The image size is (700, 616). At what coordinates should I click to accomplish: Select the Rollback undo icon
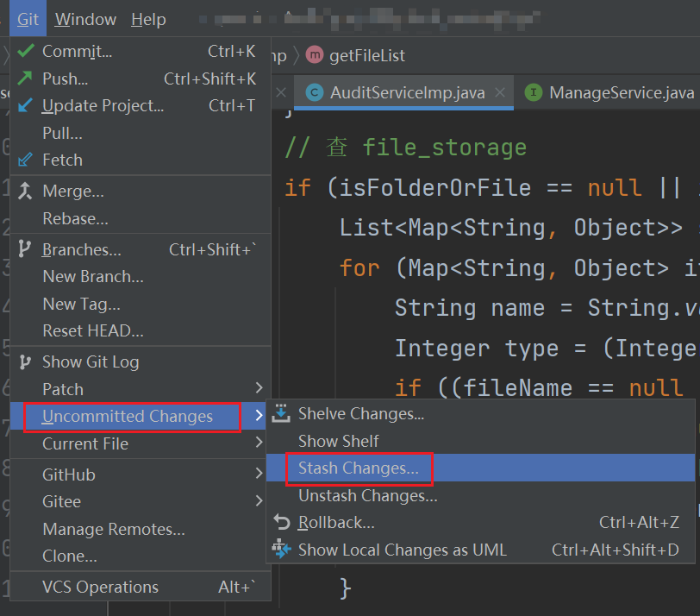(x=280, y=523)
